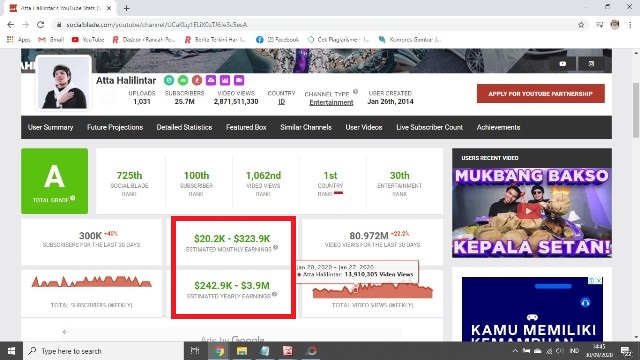Open the Detailed Statistics tab

coord(184,127)
